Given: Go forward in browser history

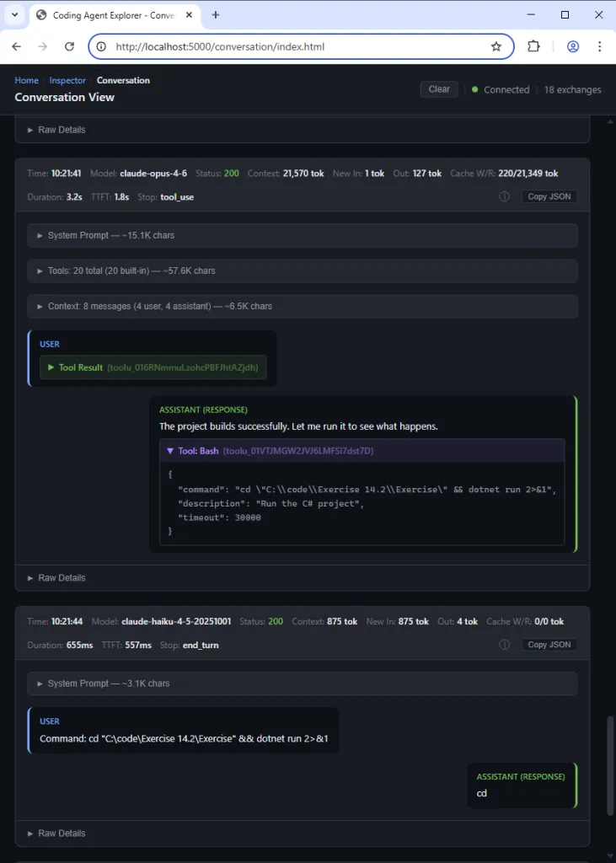Looking at the screenshot, I should pos(43,47).
